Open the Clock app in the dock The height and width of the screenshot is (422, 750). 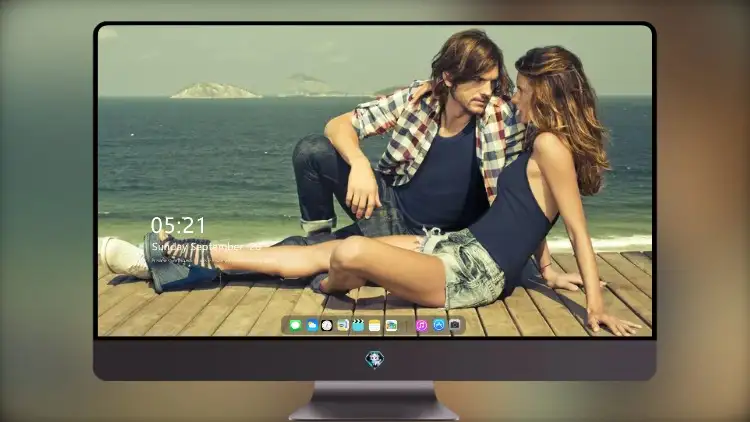coord(327,326)
